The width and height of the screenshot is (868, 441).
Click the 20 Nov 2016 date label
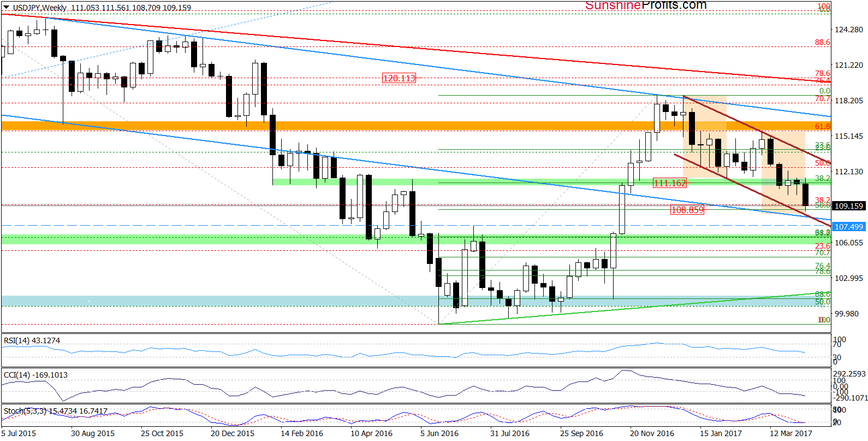click(x=652, y=433)
